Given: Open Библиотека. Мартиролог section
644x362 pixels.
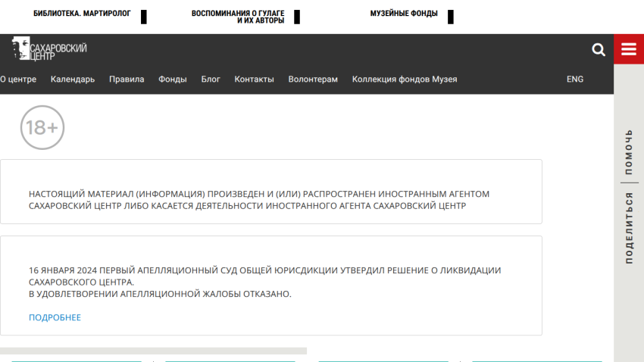Looking at the screenshot, I should [x=82, y=14].
